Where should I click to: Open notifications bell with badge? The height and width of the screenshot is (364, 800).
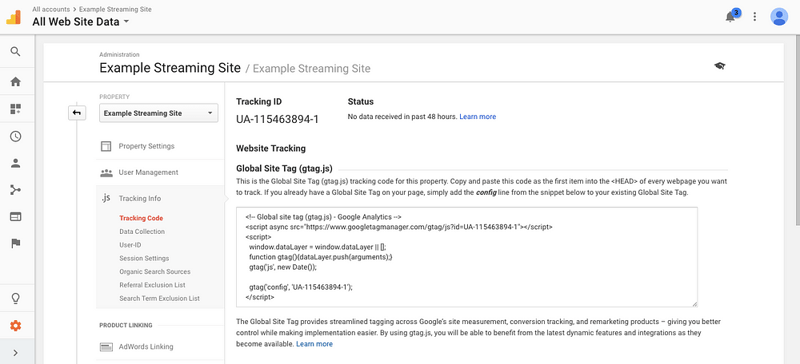tap(732, 16)
